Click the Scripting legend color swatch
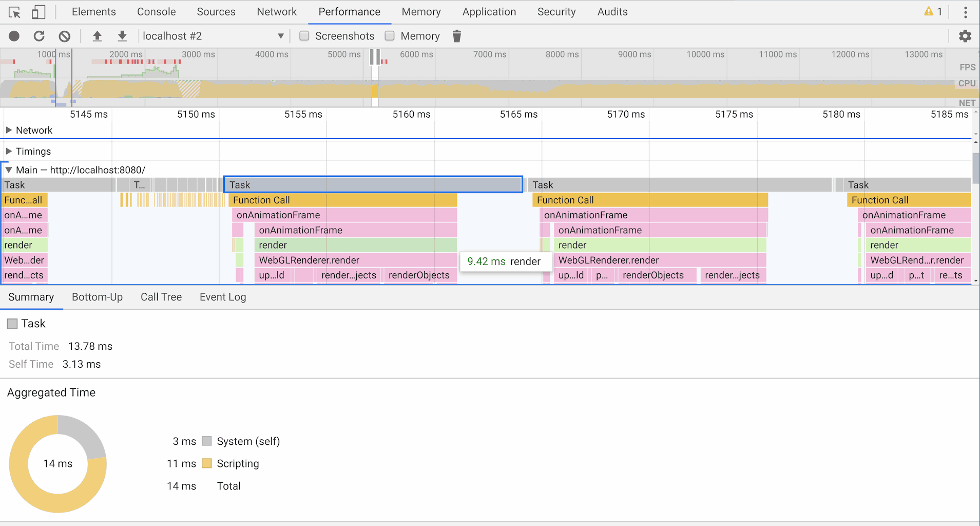 coord(207,463)
